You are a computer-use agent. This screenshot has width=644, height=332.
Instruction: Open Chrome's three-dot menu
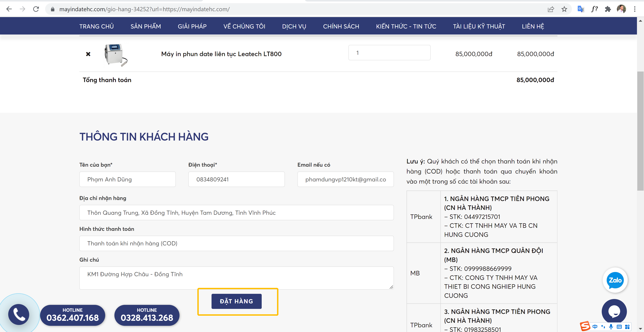pos(634,9)
